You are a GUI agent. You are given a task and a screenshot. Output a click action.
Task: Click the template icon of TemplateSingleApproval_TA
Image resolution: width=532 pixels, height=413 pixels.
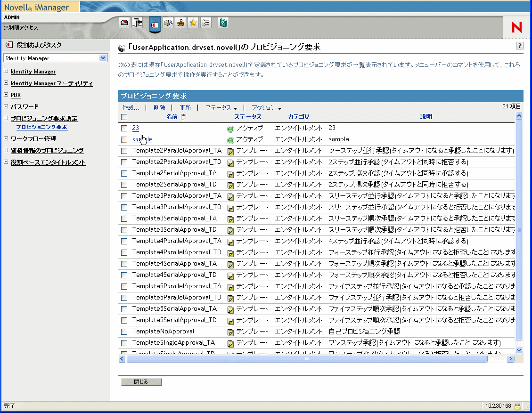(230, 343)
